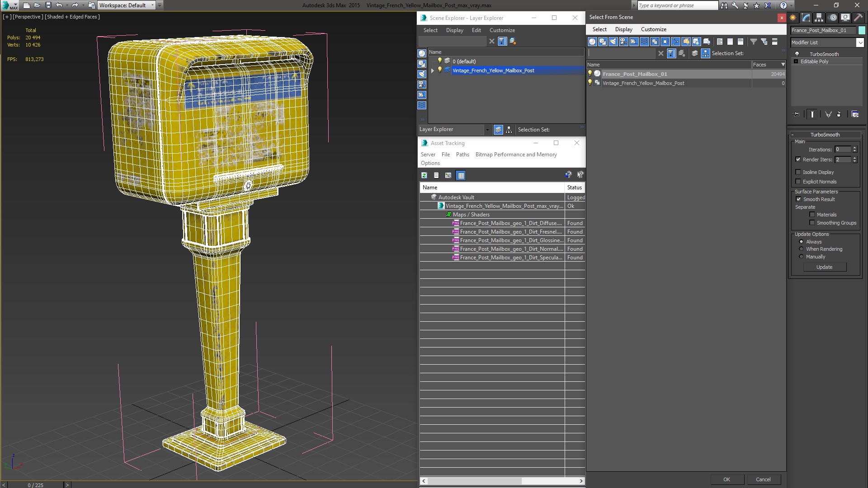This screenshot has width=868, height=488.
Task: Toggle Display Lights filter in Select From Scene
Action: pyautogui.click(x=613, y=42)
